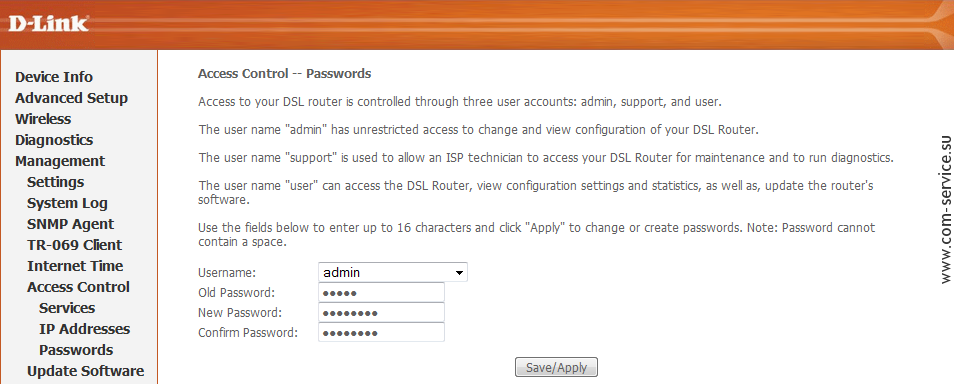Click the Old Password field
The image size is (954, 384).
click(x=381, y=292)
